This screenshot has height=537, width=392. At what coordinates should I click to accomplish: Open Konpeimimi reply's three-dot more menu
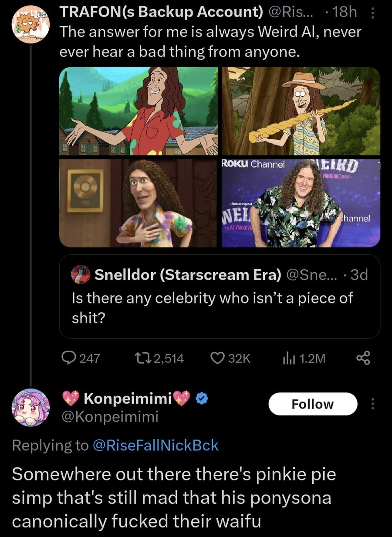(372, 405)
